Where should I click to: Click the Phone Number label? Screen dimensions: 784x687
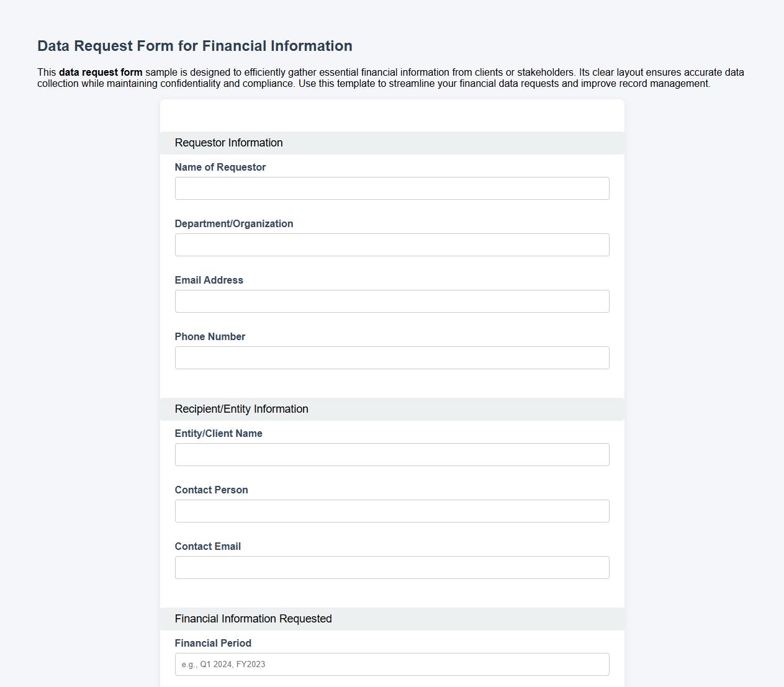[210, 336]
